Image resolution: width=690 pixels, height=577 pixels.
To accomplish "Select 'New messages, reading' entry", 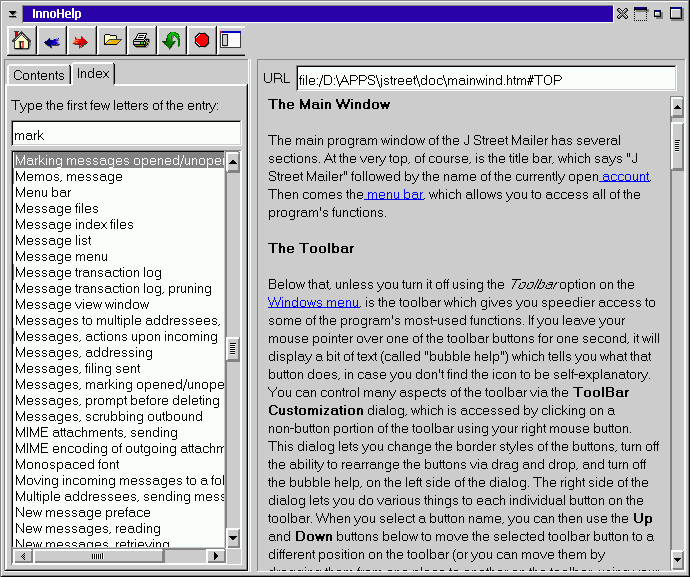I will click(x=119, y=528).
